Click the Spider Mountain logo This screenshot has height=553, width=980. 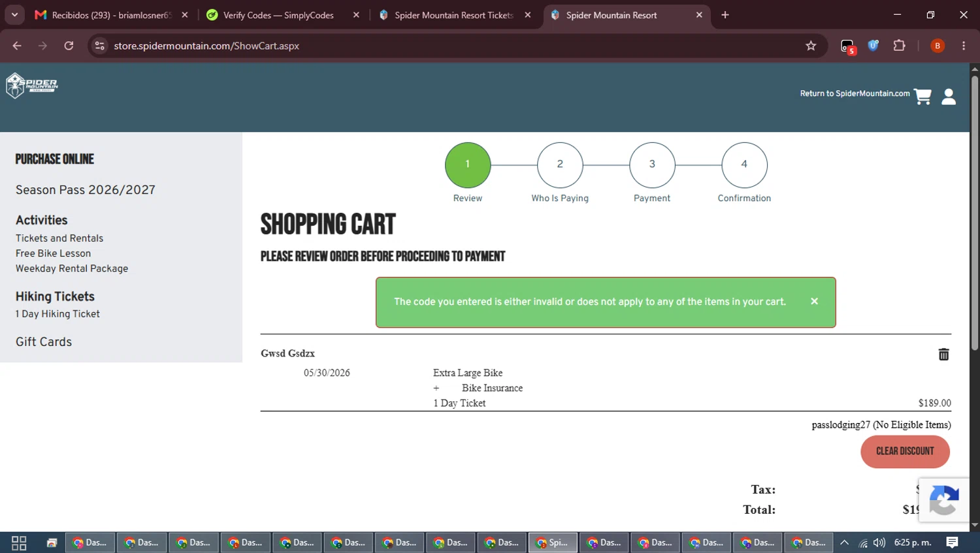pyautogui.click(x=32, y=86)
